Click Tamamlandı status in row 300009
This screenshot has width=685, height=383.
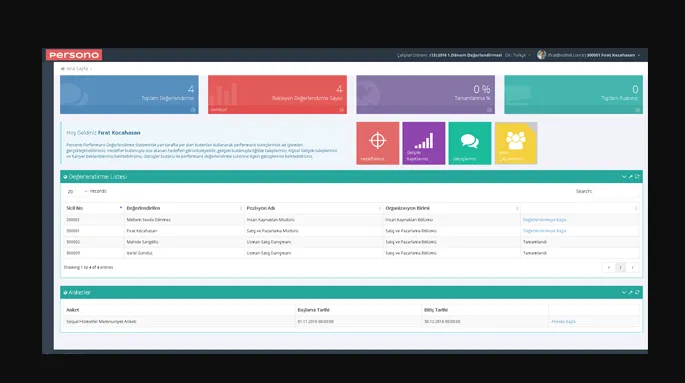pyautogui.click(x=534, y=253)
